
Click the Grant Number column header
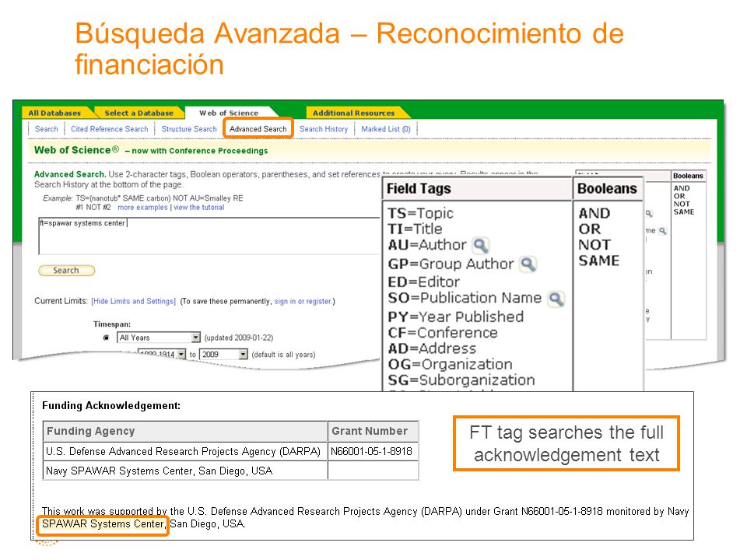point(373,432)
